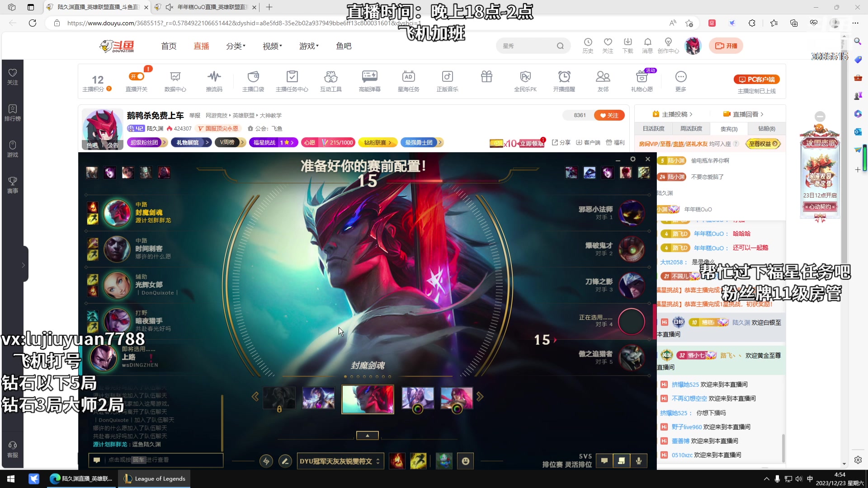The height and width of the screenshot is (488, 868).
Task: Open 主播任务中心 task center
Action: pos(292,81)
